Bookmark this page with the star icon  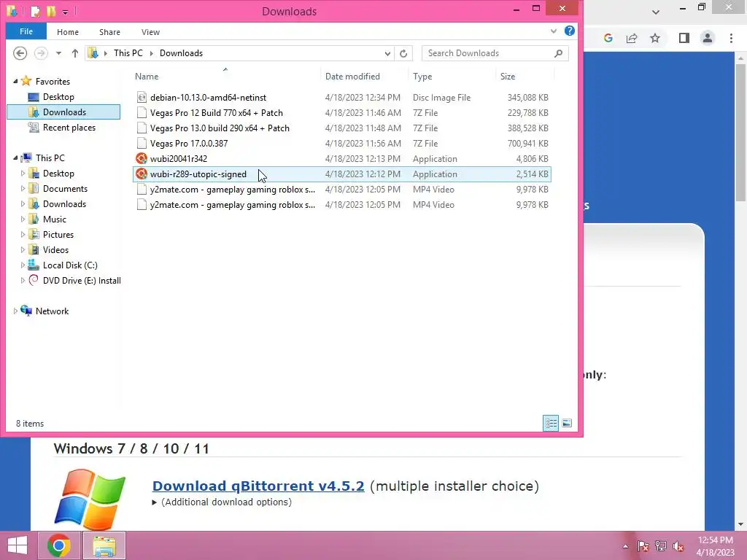655,38
